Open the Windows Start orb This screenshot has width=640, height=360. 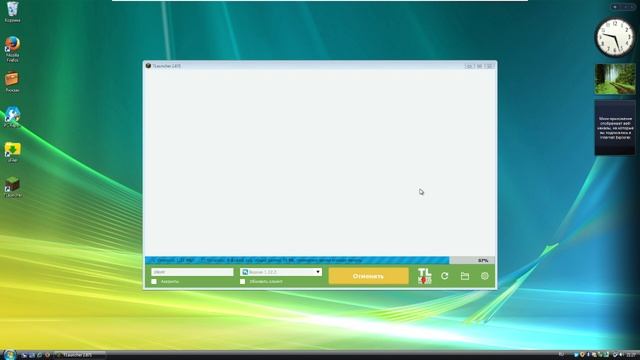(9, 355)
